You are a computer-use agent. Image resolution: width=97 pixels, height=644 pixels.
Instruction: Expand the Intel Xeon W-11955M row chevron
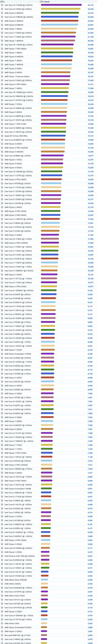[2, 5]
